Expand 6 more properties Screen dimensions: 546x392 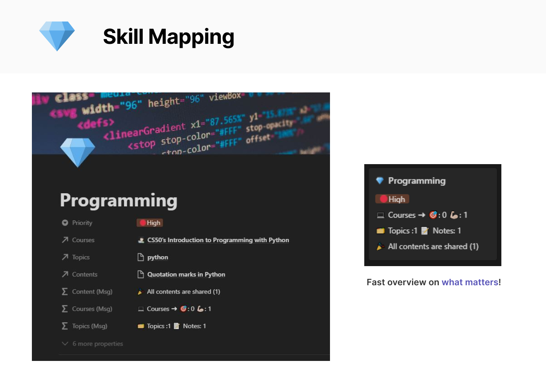pos(92,343)
